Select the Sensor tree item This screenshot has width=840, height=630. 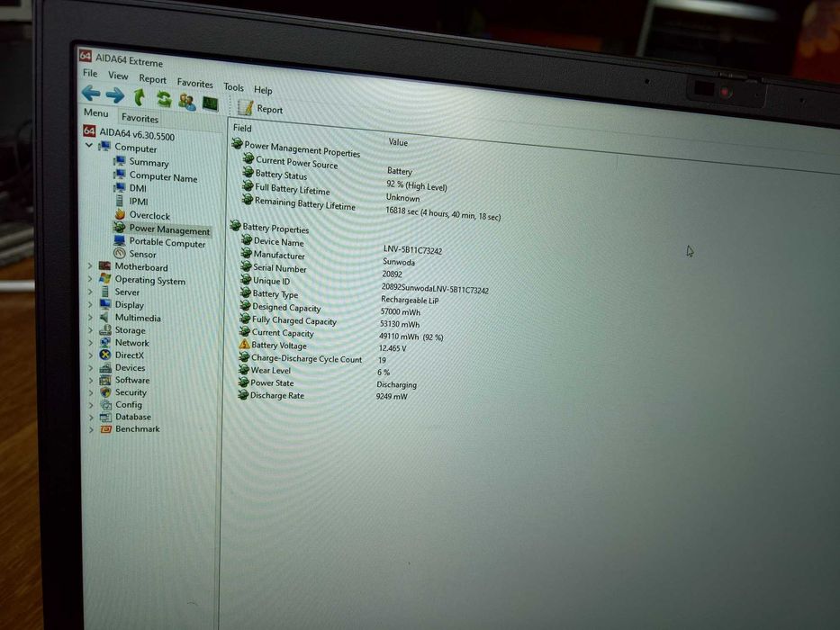[x=135, y=254]
